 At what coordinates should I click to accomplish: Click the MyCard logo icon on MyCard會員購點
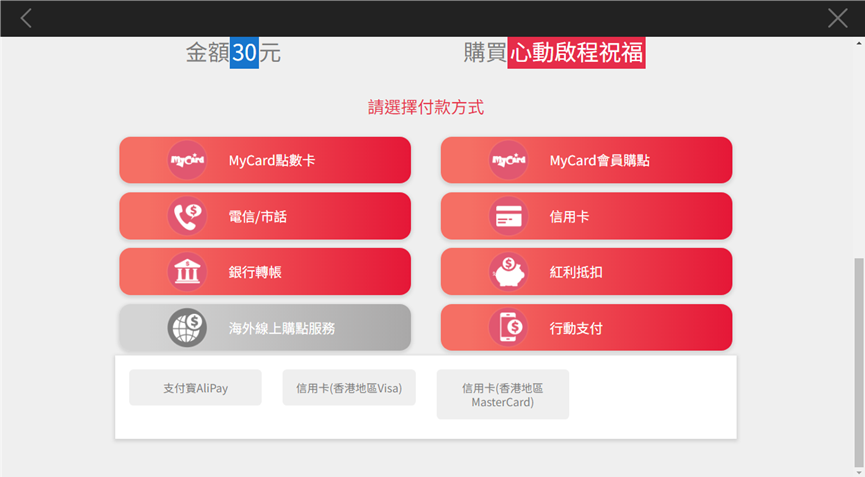(x=508, y=160)
